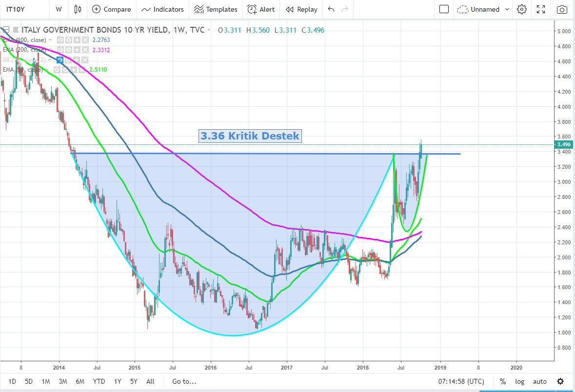Toggle auto scale

539,381
